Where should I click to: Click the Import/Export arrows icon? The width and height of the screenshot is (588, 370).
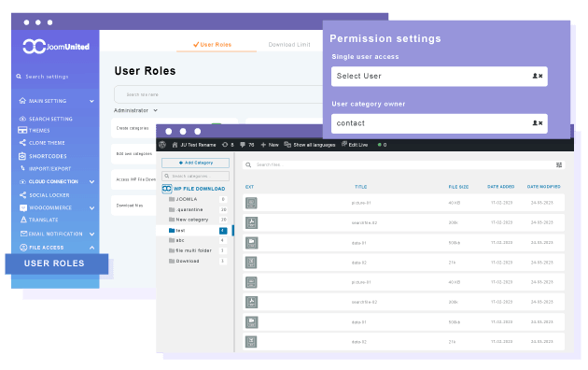click(23, 168)
